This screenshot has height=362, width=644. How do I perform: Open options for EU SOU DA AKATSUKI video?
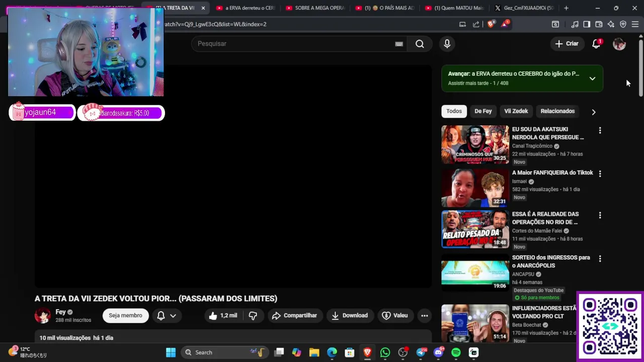click(x=600, y=131)
